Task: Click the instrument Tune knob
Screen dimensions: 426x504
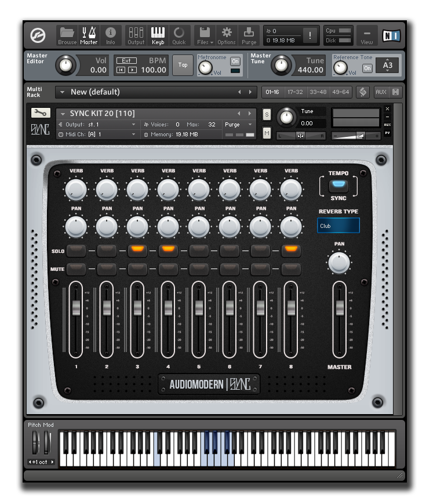Action: [x=286, y=118]
